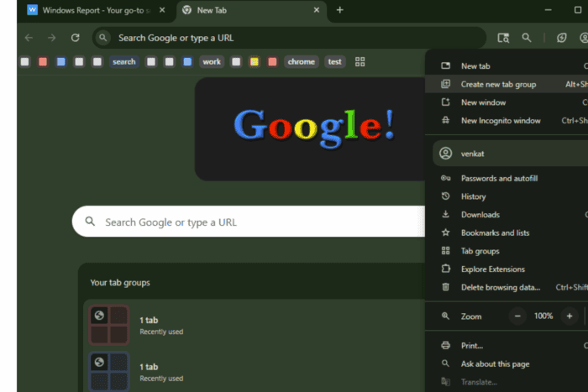Screen dimensions: 588x392
Task: Click the magnifier icon inside the address bar
Action: click(102, 38)
